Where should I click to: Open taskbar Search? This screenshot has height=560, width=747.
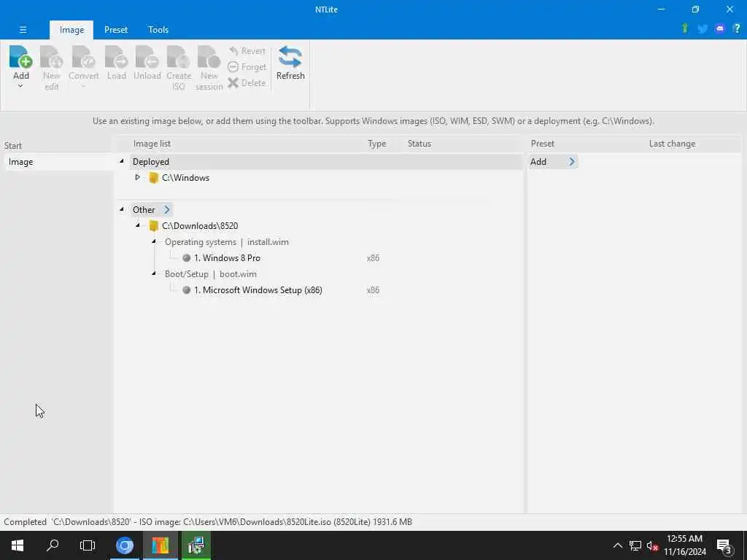click(x=53, y=545)
